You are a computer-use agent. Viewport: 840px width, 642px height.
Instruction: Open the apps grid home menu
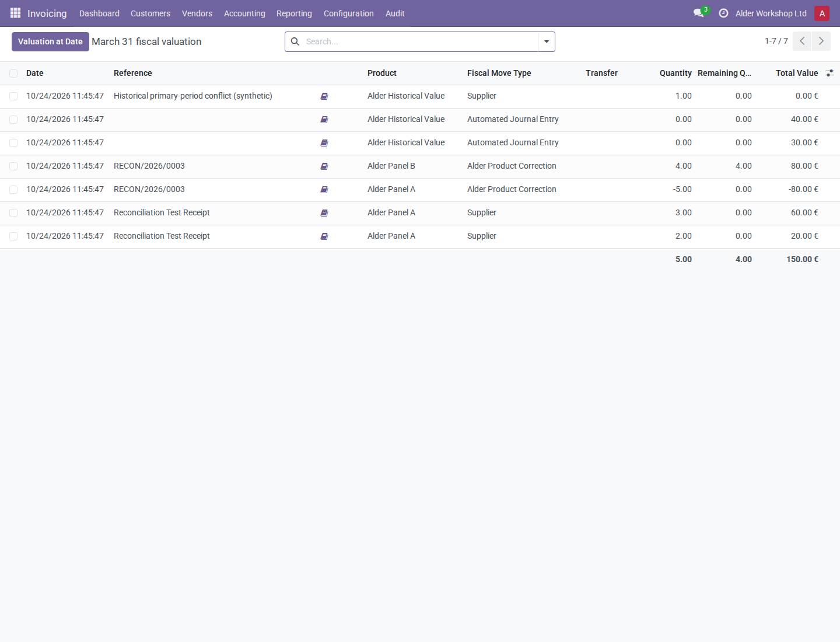[x=15, y=13]
